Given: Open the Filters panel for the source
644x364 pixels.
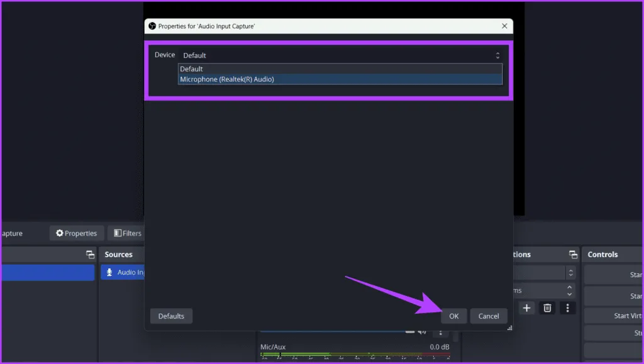Looking at the screenshot, I should (127, 233).
